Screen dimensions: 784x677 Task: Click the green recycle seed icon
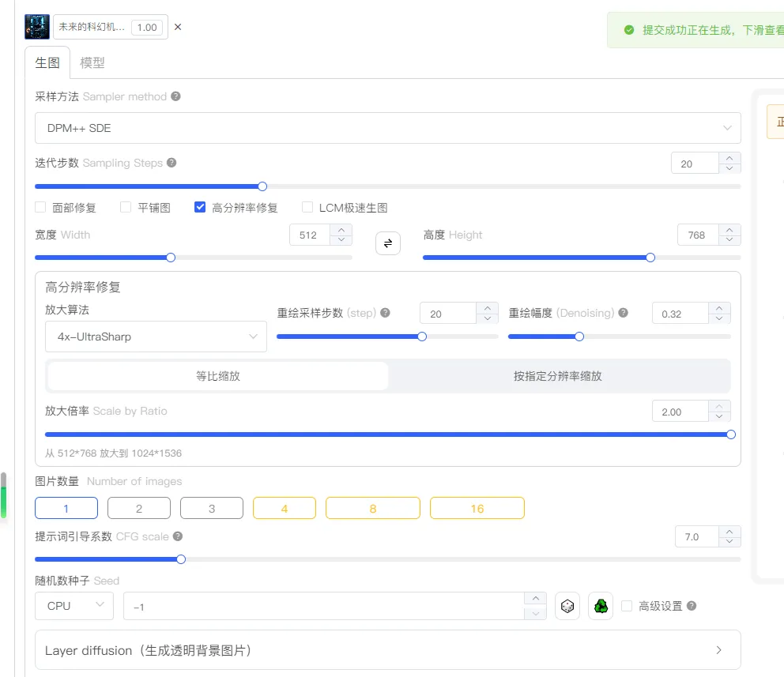tap(601, 606)
